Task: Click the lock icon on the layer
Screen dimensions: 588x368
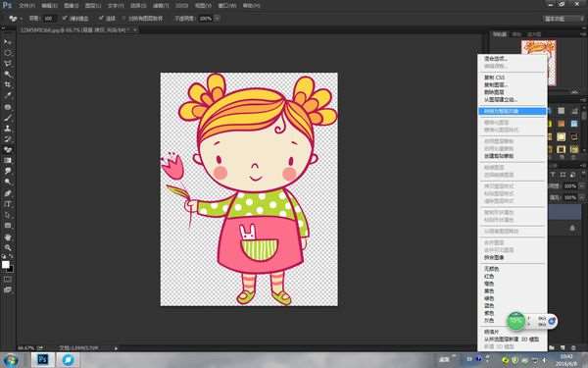Action: [x=572, y=228]
